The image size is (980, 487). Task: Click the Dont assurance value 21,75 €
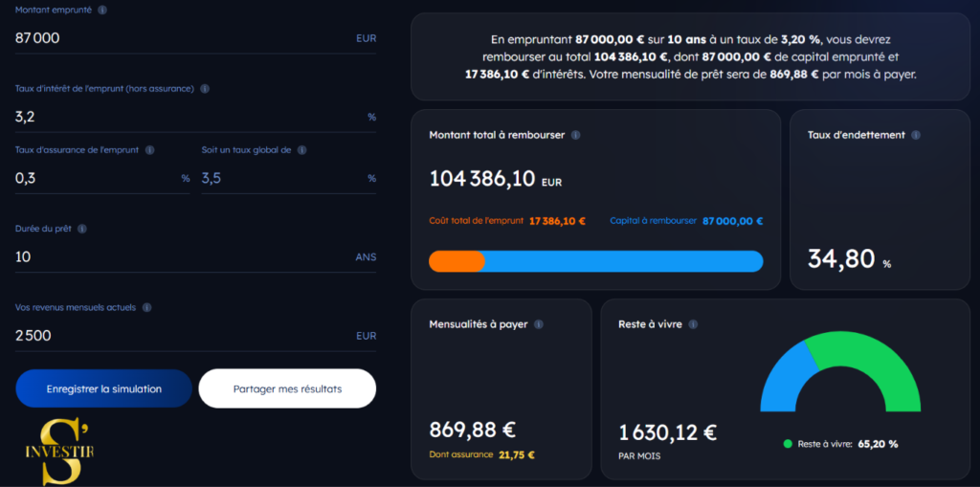point(517,455)
